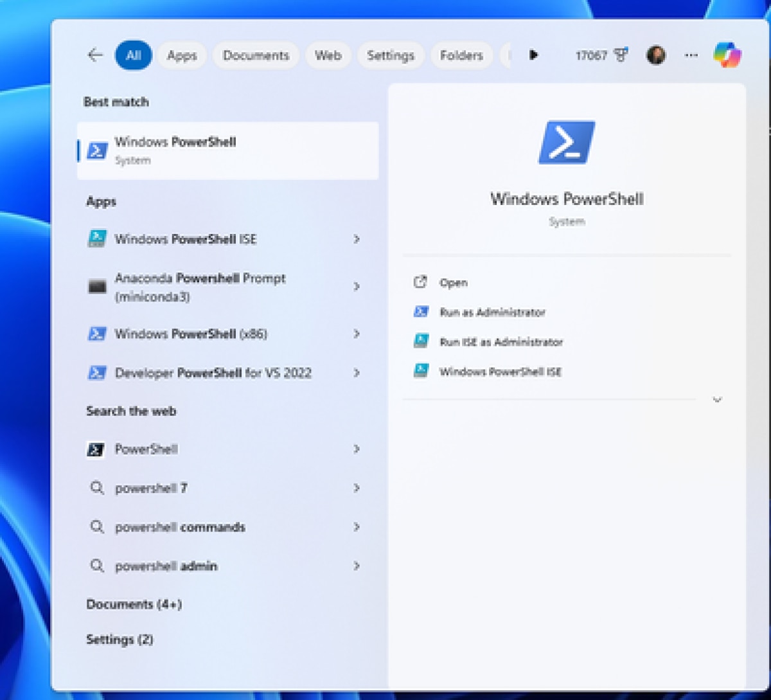Viewport: 771px width, 700px height.
Task: Open the Settings filter tab
Action: 391,55
